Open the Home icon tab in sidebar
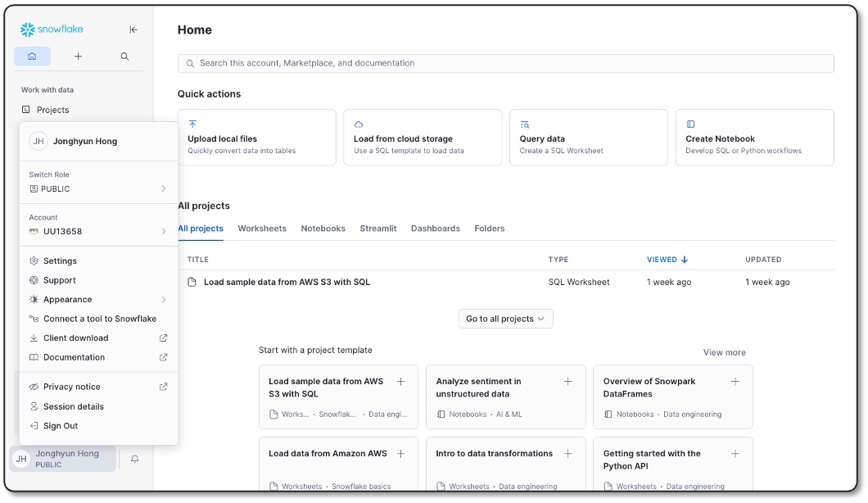868x503 pixels. tap(32, 56)
